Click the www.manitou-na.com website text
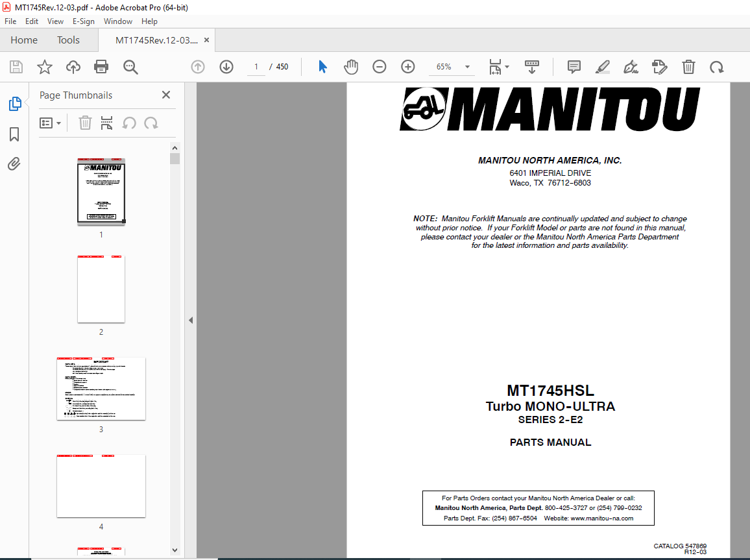Viewport: 750px width, 560px height. coord(601,518)
